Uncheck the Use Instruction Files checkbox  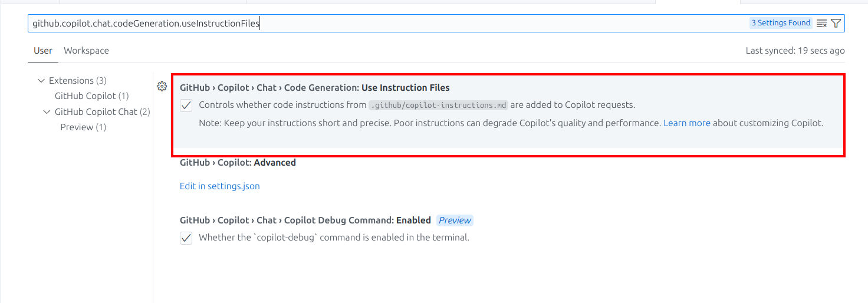tap(186, 106)
